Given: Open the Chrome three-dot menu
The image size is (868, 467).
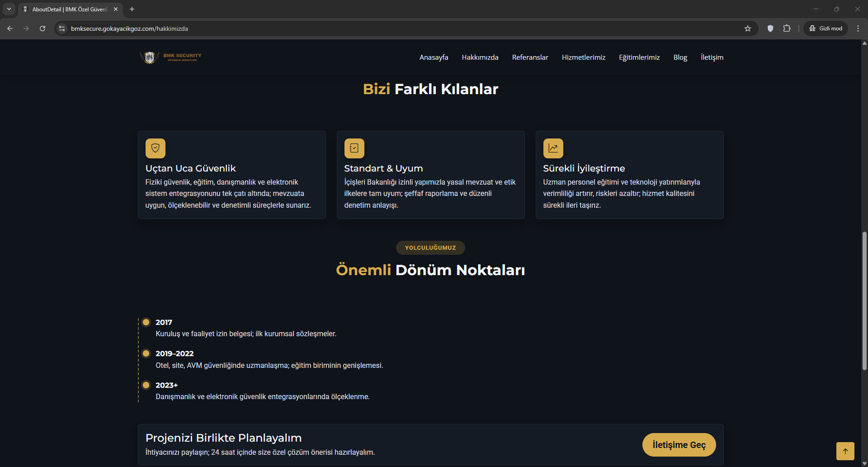Looking at the screenshot, I should [x=858, y=29].
